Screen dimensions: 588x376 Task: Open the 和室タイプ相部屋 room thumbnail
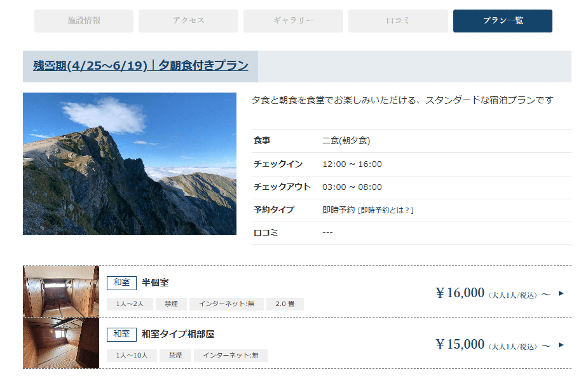(61, 343)
